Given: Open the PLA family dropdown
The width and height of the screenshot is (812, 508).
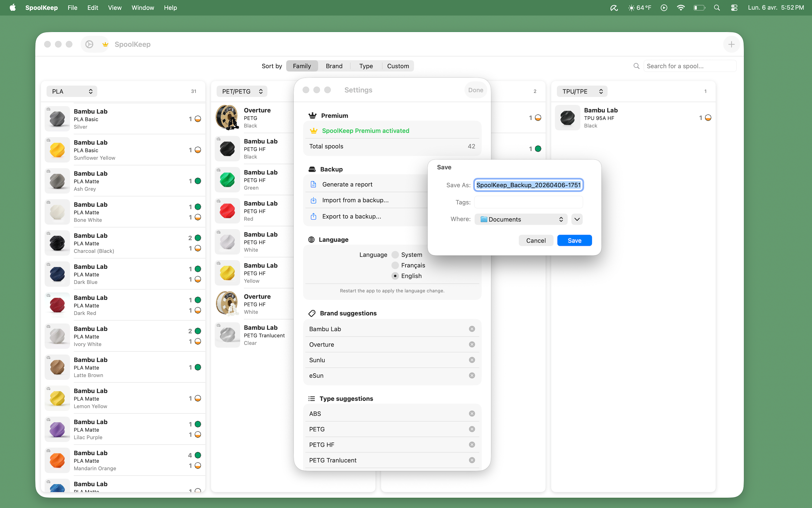Looking at the screenshot, I should (72, 91).
